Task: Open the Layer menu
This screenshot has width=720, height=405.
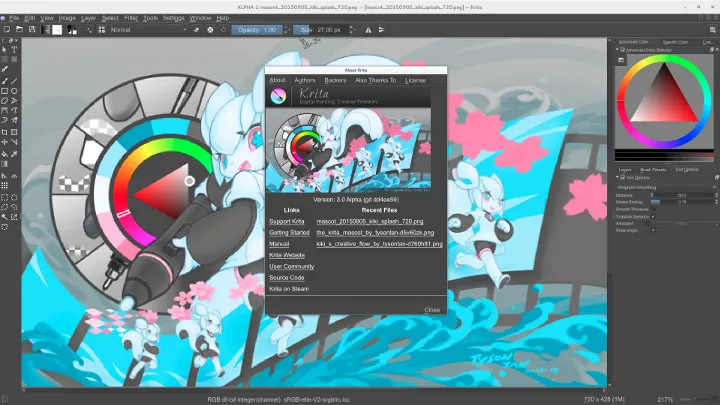Action: (88, 18)
